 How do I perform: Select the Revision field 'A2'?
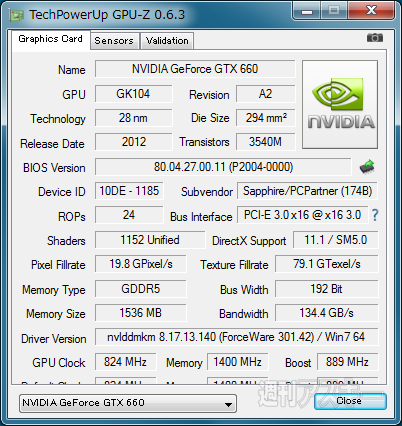coord(266,94)
